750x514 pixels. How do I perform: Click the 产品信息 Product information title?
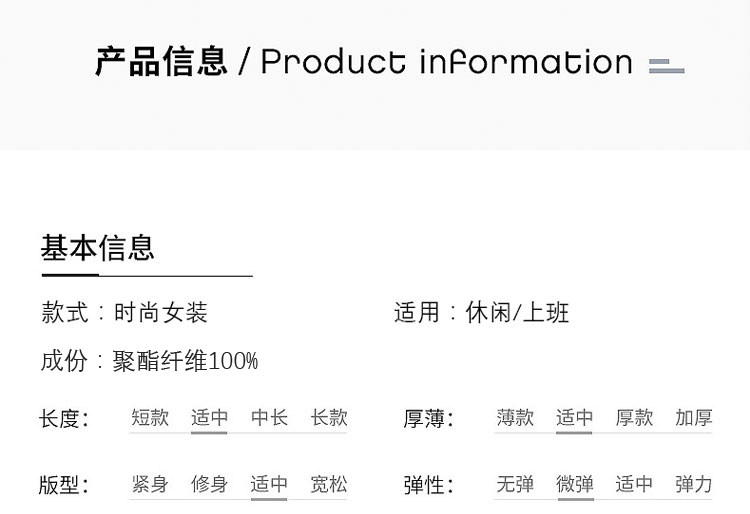pyautogui.click(x=363, y=62)
